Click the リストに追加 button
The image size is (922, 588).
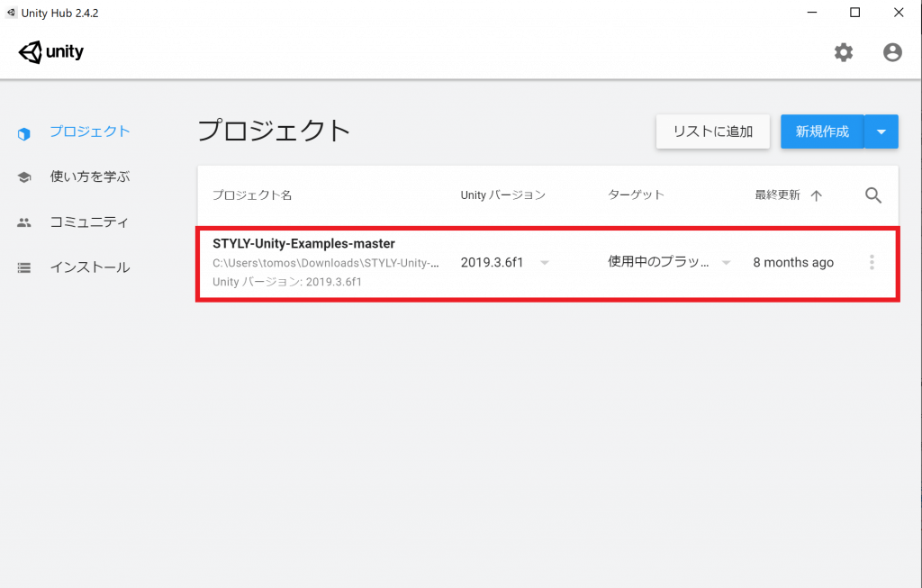coord(712,131)
